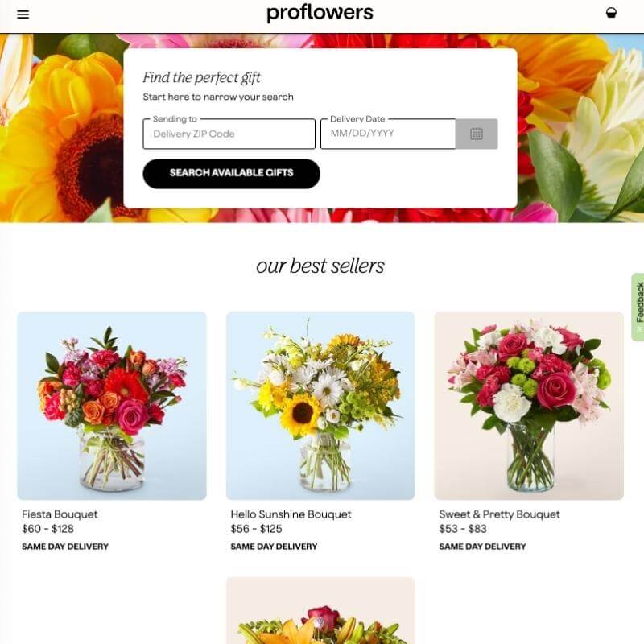Open the shopping basket icon
644x644 pixels.
point(611,13)
